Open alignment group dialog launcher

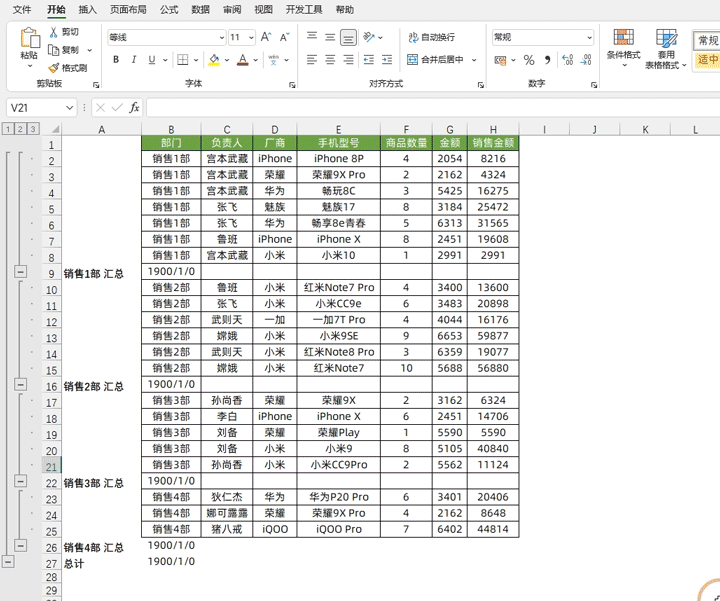480,85
